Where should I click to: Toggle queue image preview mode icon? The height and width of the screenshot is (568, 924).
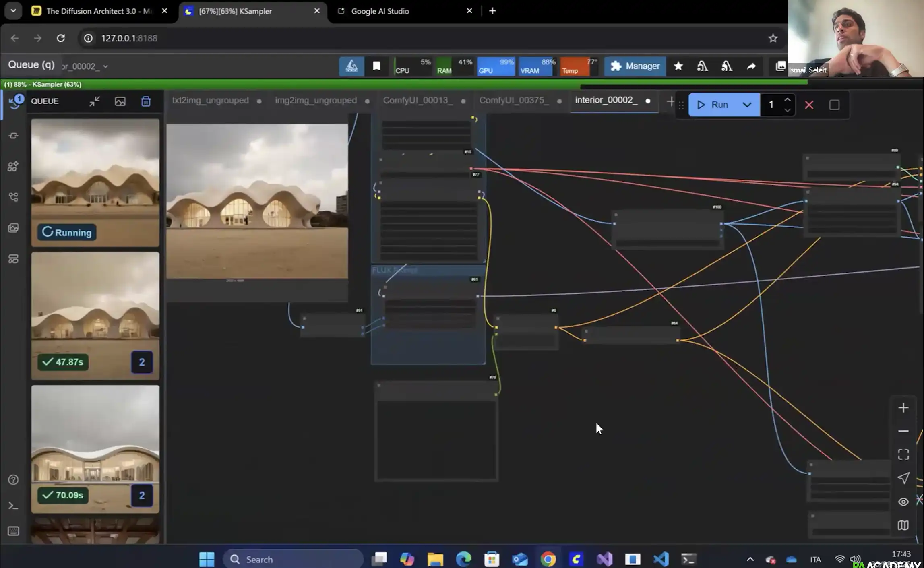pyautogui.click(x=120, y=101)
